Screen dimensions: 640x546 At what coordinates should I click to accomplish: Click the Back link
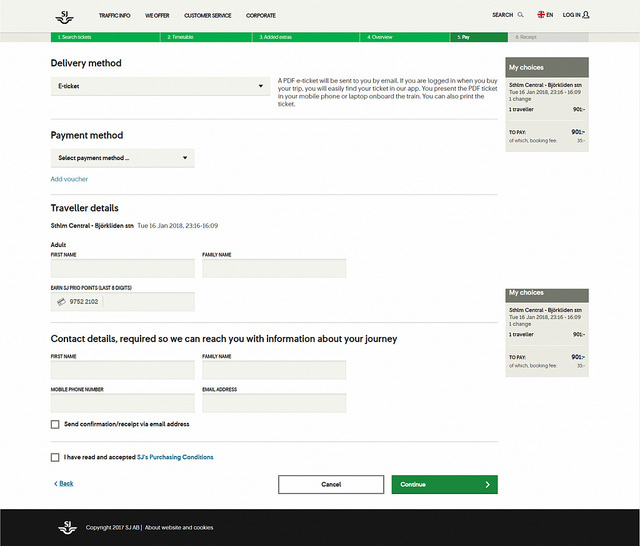tap(66, 484)
